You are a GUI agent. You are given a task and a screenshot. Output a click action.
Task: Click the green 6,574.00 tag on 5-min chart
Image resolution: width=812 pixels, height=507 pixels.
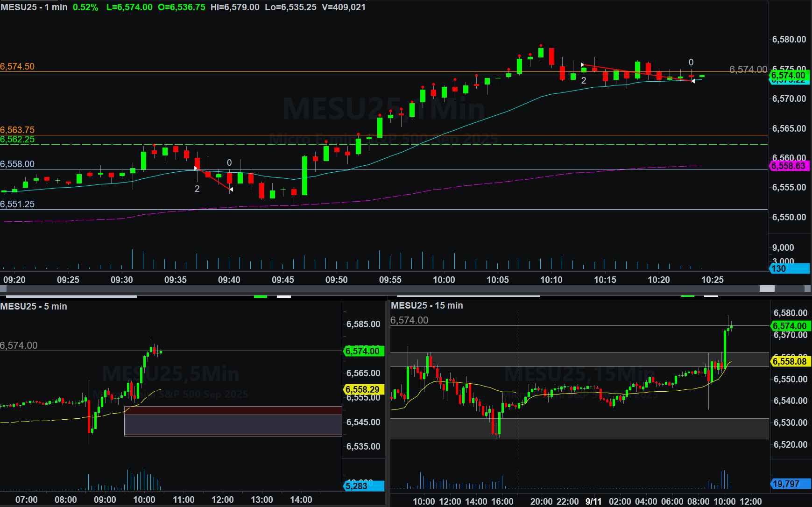pos(363,351)
